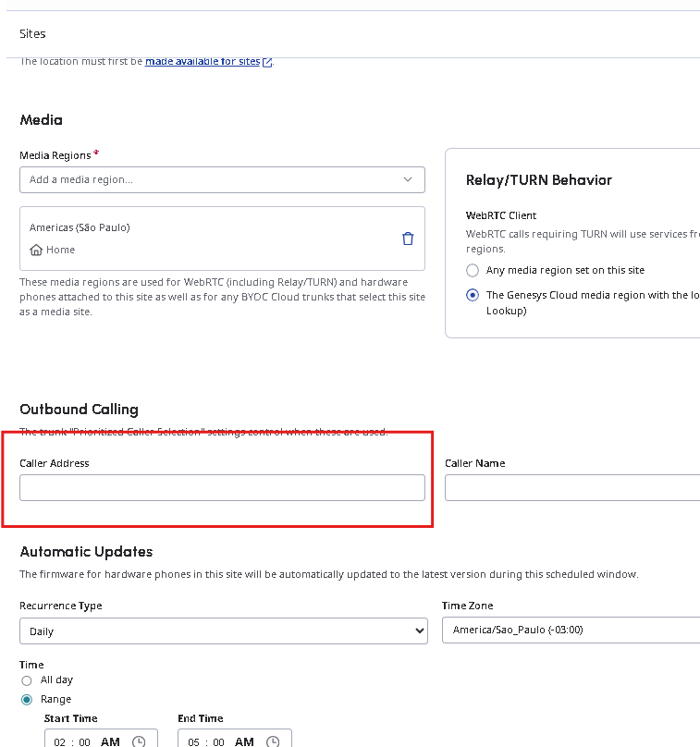Select the Genesys Cloud media region option

473,296
